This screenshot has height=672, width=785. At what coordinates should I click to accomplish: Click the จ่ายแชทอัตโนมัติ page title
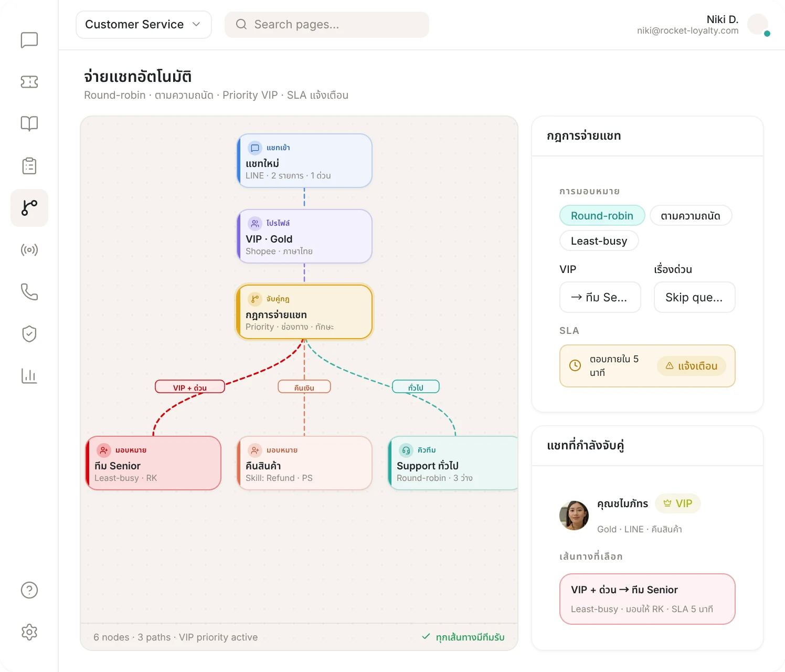[x=137, y=77]
